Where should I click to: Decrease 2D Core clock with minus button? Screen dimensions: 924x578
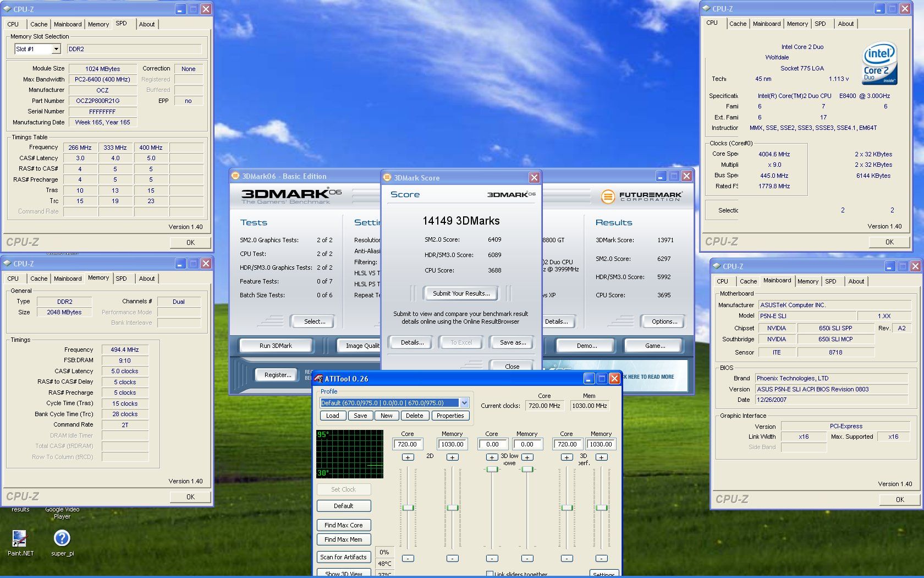(408, 558)
